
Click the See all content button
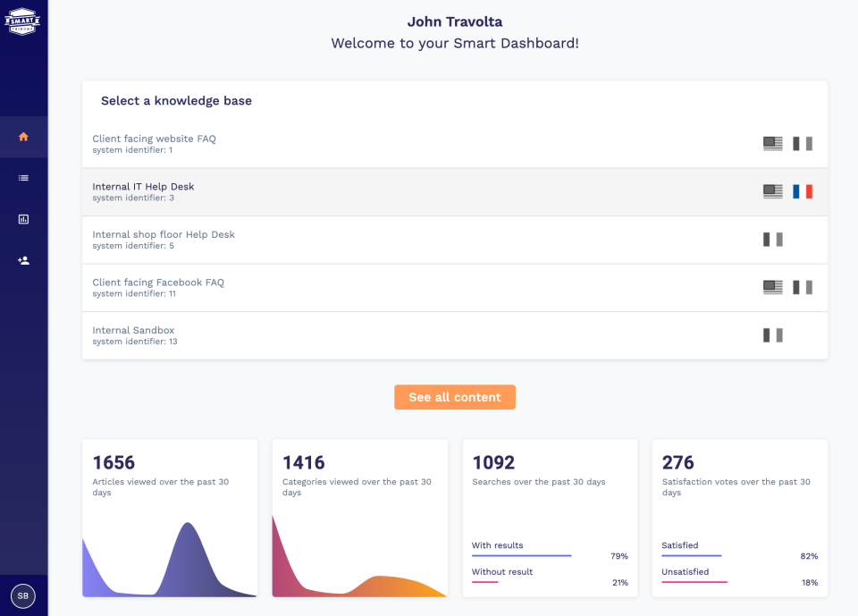[455, 397]
